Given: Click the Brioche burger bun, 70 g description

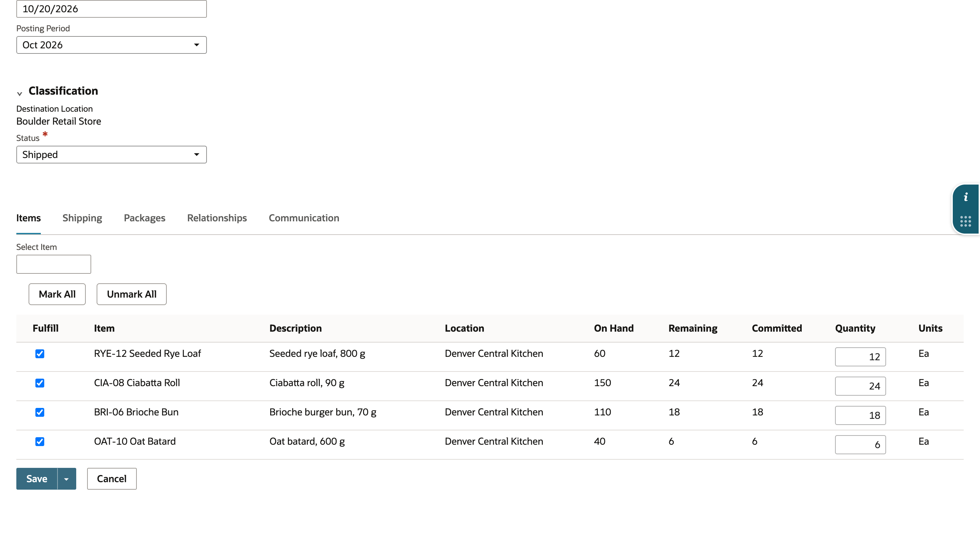Looking at the screenshot, I should point(323,412).
